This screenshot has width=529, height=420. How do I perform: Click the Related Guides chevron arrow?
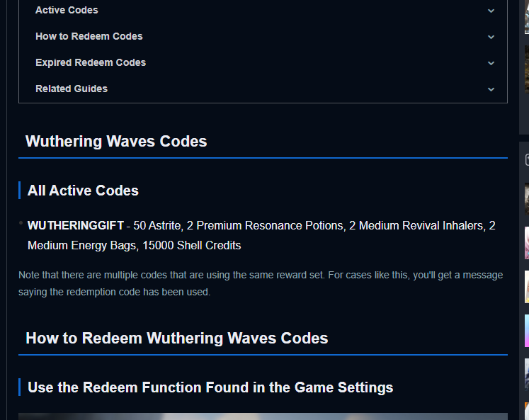491,89
